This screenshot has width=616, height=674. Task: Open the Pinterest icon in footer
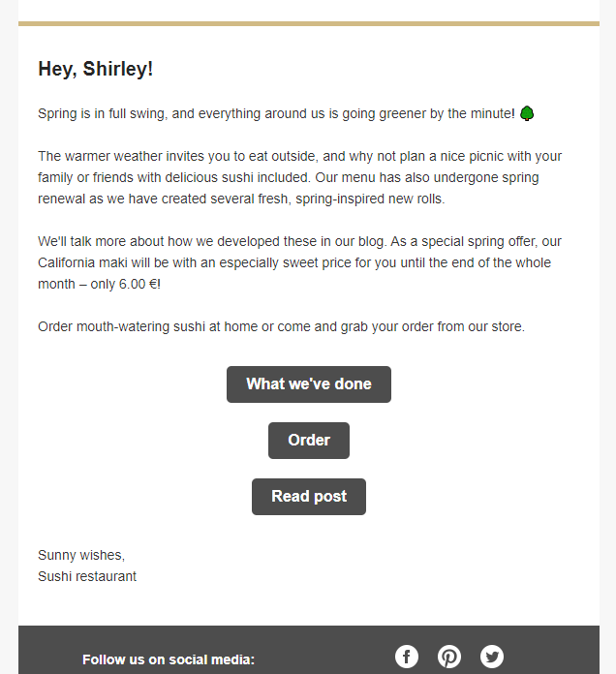(449, 657)
